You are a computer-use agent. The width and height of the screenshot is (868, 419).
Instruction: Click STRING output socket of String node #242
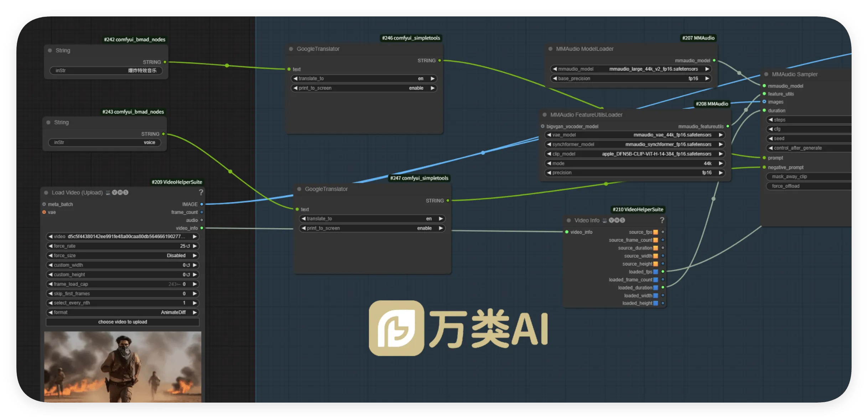(x=165, y=62)
